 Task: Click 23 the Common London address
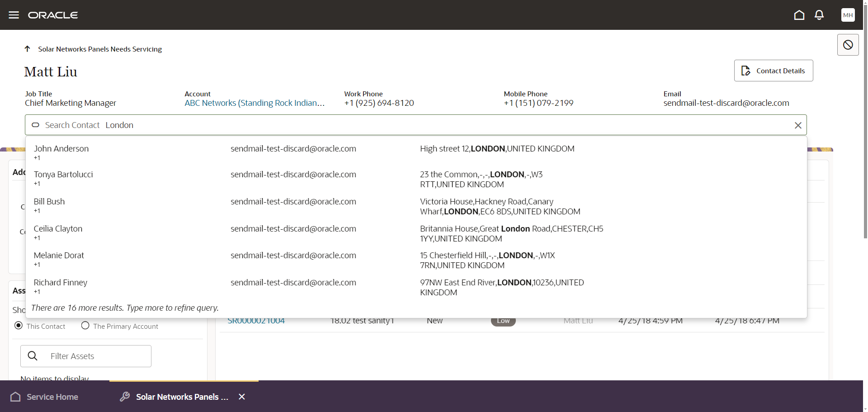coord(481,180)
